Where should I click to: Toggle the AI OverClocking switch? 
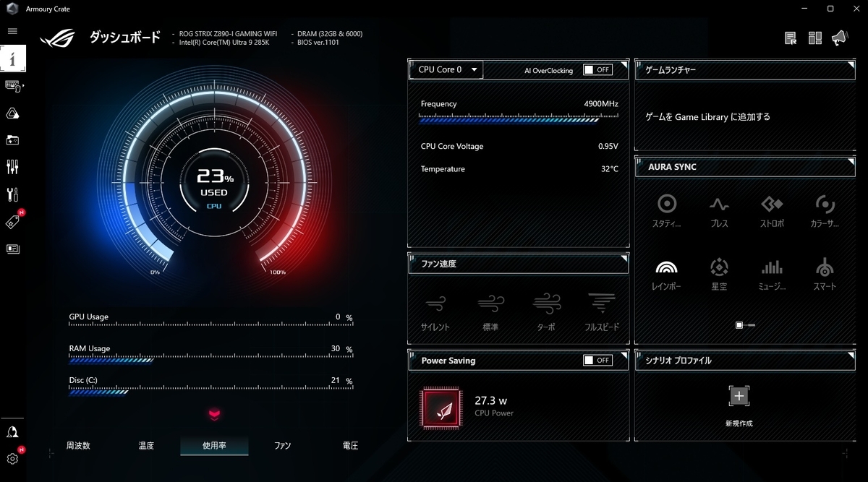(598, 70)
